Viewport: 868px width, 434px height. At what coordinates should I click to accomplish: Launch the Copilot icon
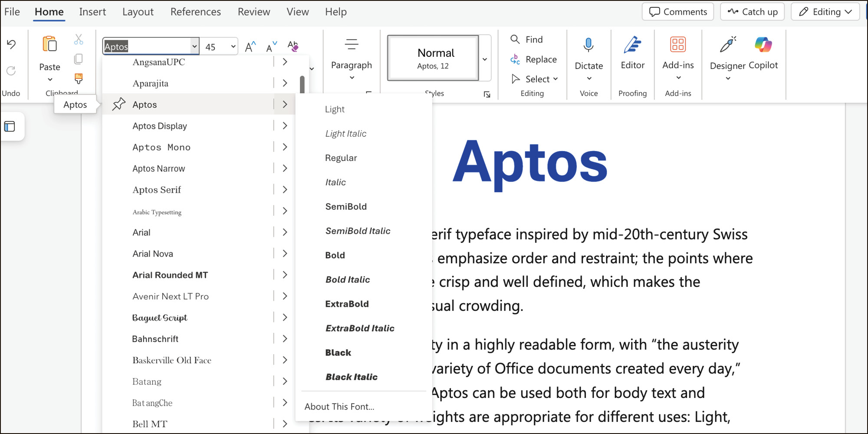click(763, 44)
